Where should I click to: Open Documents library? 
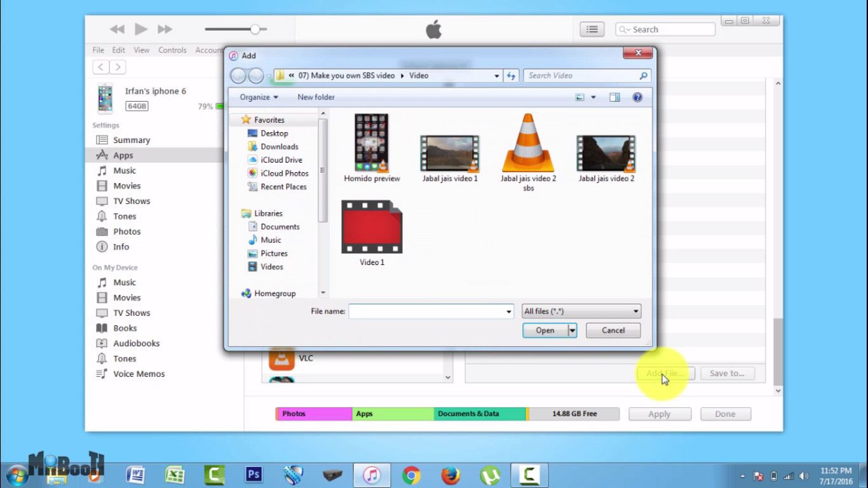[x=280, y=227]
